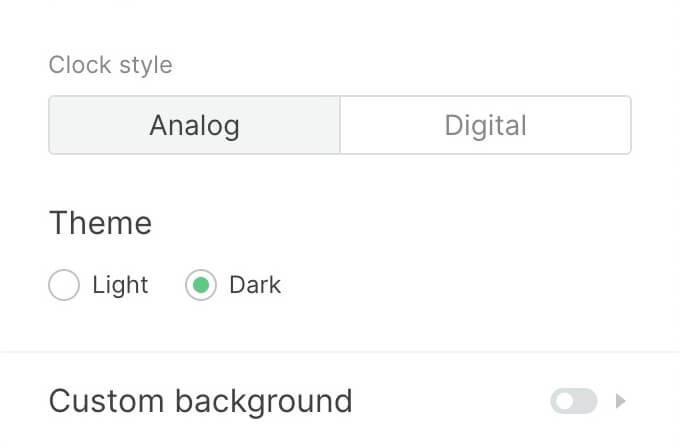Screen dimensions: 680x448
Task: Click the word Digital in clock style
Action: [485, 125]
